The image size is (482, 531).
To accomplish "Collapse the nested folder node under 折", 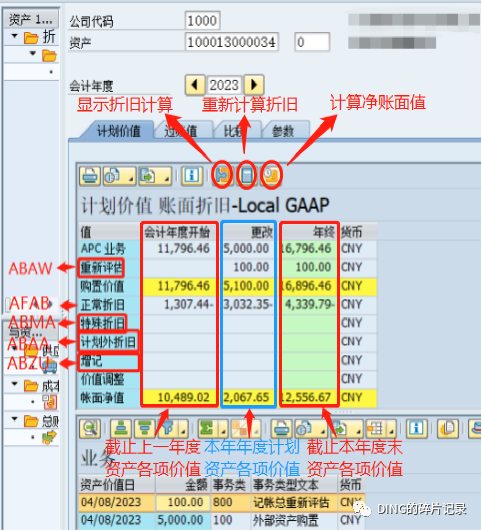I will [33, 53].
